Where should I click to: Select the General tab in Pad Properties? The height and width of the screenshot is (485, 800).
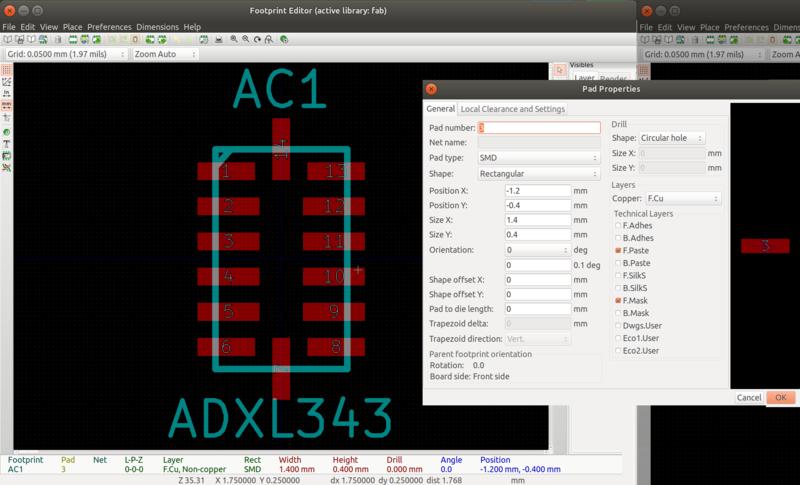(x=440, y=109)
